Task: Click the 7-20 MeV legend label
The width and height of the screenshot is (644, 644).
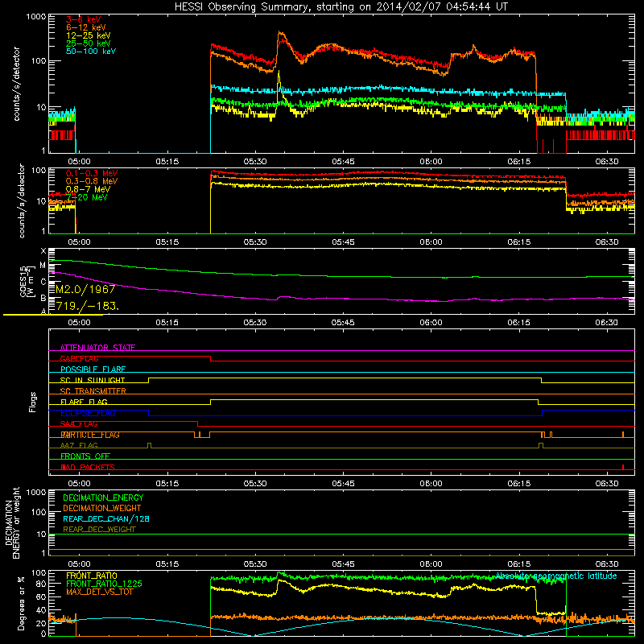Action: [x=87, y=197]
